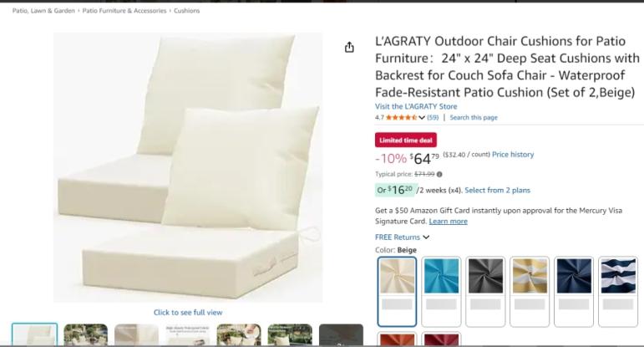Expand the star rating dropdown chevron
644x347 pixels.
coord(422,118)
